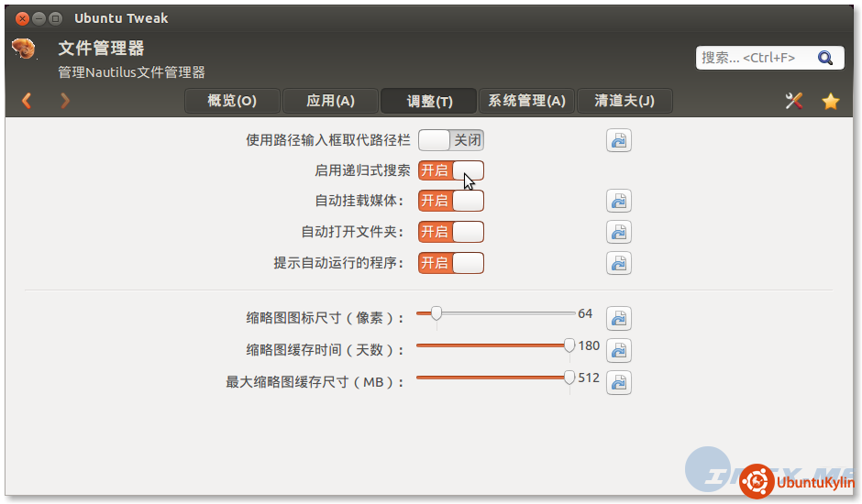Turn off the 启用递归式搜索 switch
Viewport: 862px width, 504px height.
pyautogui.click(x=450, y=170)
